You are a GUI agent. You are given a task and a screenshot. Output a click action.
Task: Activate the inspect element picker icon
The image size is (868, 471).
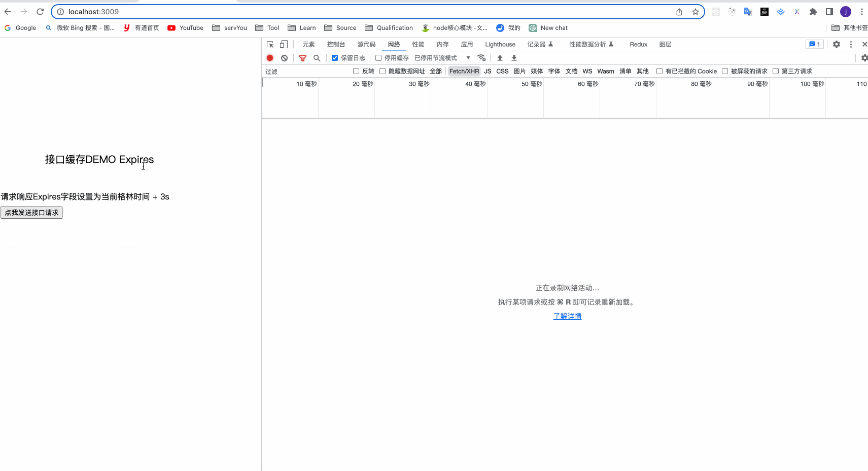click(270, 44)
